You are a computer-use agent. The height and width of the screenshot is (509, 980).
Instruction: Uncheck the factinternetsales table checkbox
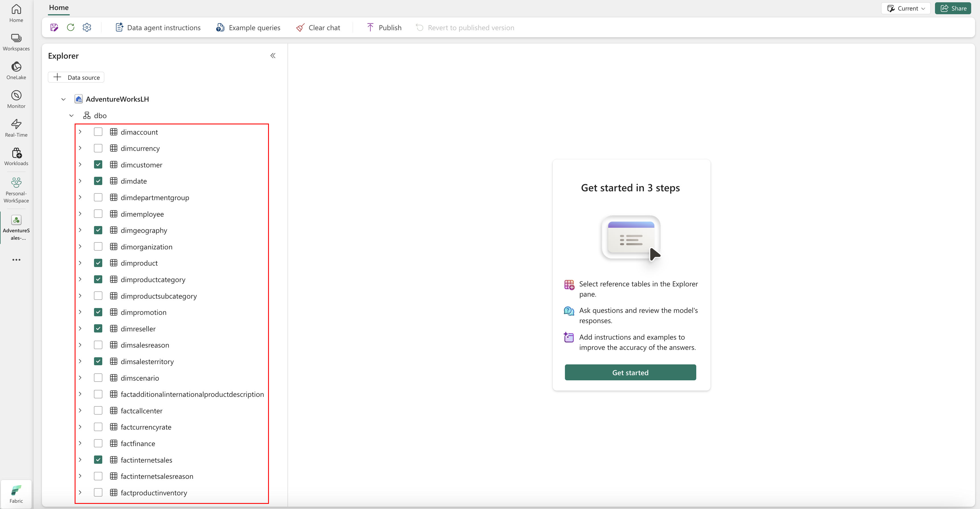[x=98, y=459]
